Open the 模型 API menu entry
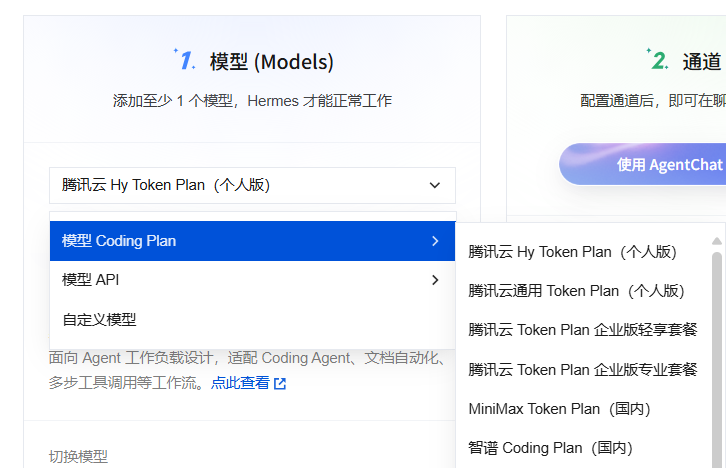The image size is (726, 468). click(252, 280)
